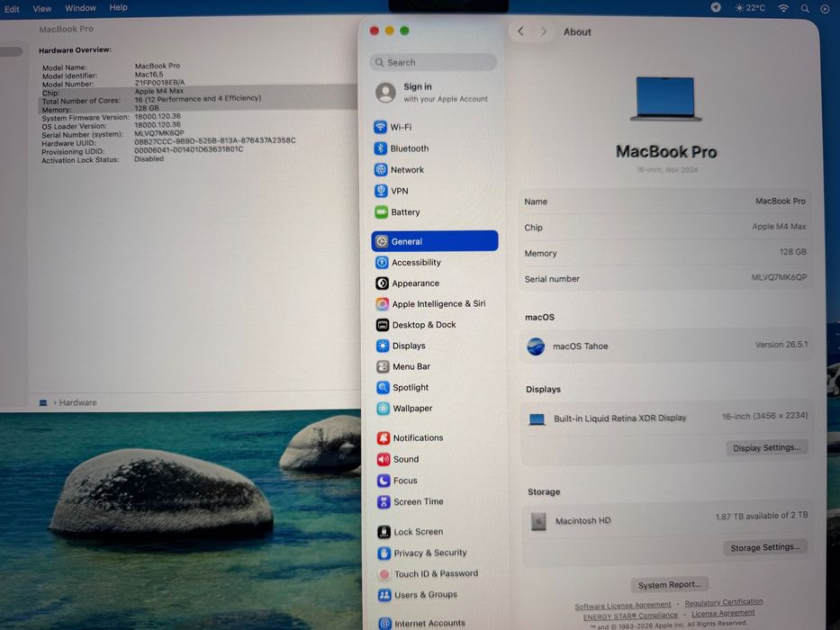840x630 pixels.
Task: Open Apple Intelligence & Siri icon
Action: coord(382,304)
